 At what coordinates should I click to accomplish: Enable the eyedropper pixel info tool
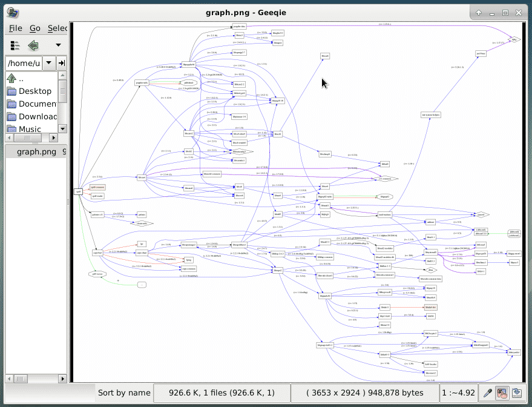[487, 392]
